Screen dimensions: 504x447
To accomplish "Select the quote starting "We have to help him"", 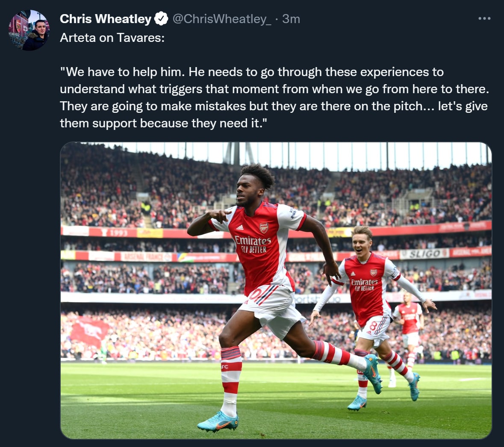I will [251, 72].
